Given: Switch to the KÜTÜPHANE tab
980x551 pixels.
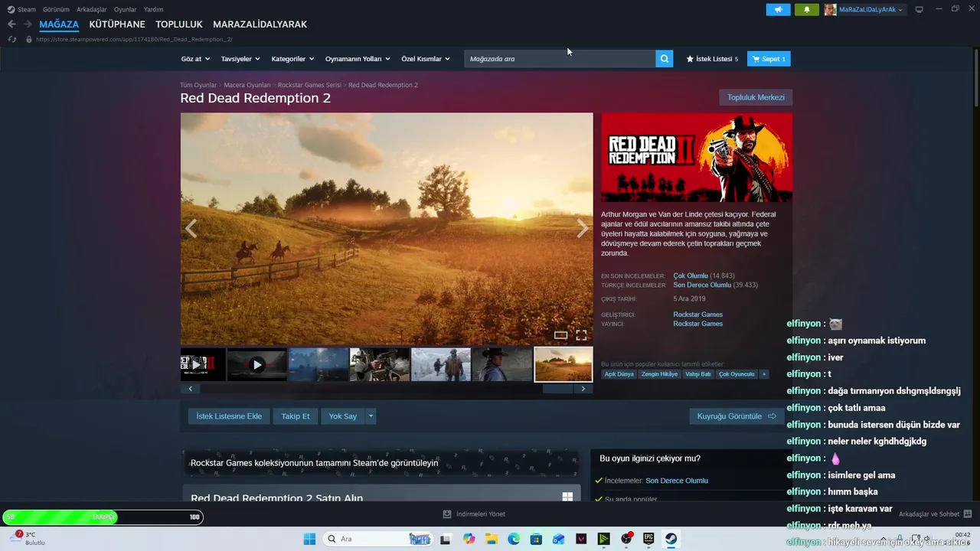Looking at the screenshot, I should (x=117, y=24).
